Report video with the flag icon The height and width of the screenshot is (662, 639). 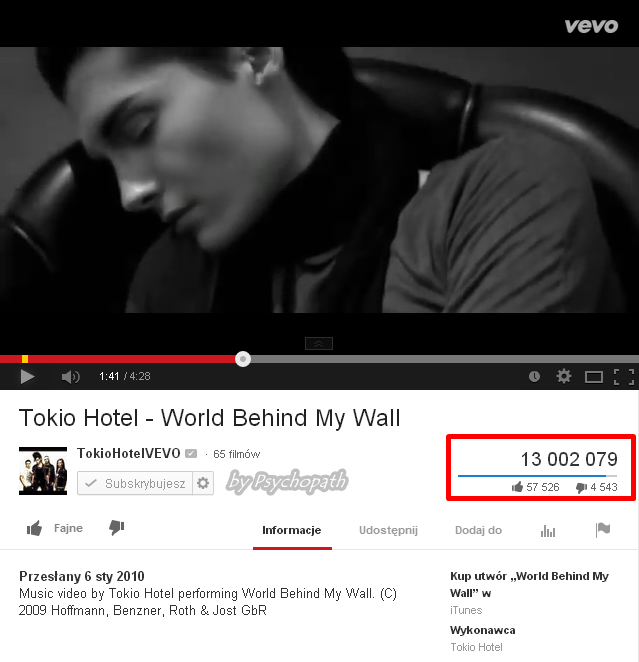tap(603, 529)
